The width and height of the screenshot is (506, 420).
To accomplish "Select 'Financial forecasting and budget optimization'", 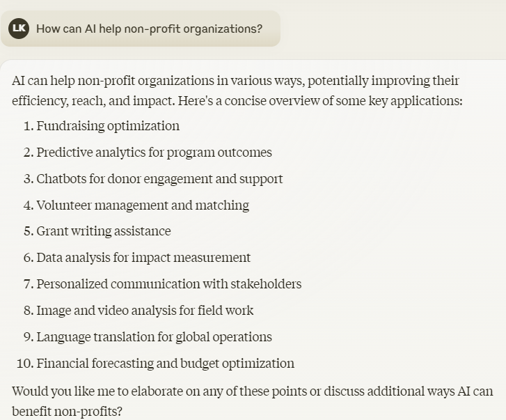I will click(165, 364).
